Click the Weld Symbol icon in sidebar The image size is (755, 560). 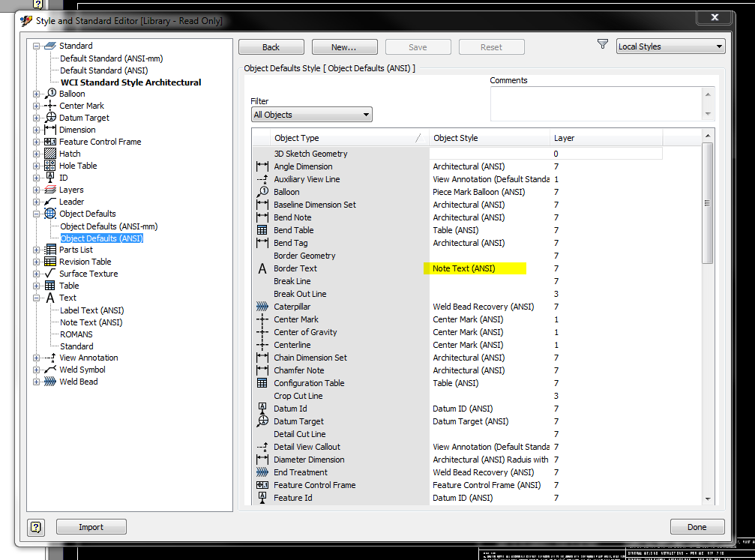[x=50, y=369]
